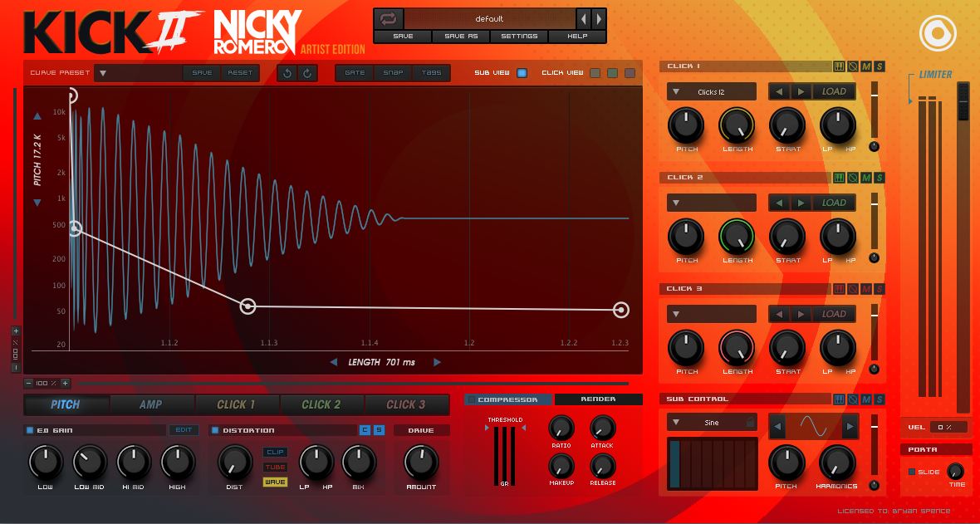Image resolution: width=980 pixels, height=524 pixels.
Task: Raise pitch range with up triangle
Action: click(37, 115)
